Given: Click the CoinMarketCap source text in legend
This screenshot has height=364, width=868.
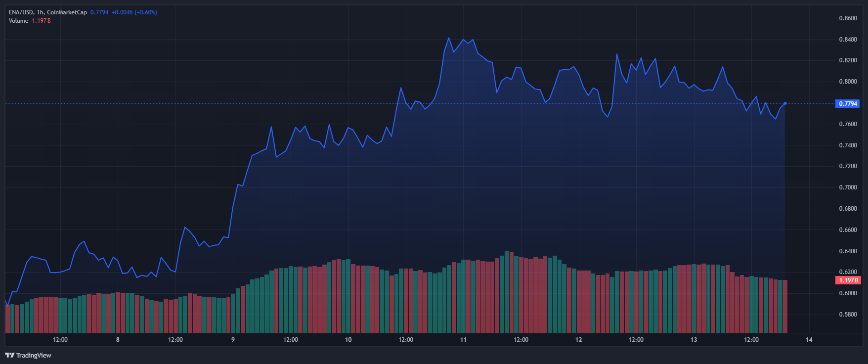Looking at the screenshot, I should [67, 12].
